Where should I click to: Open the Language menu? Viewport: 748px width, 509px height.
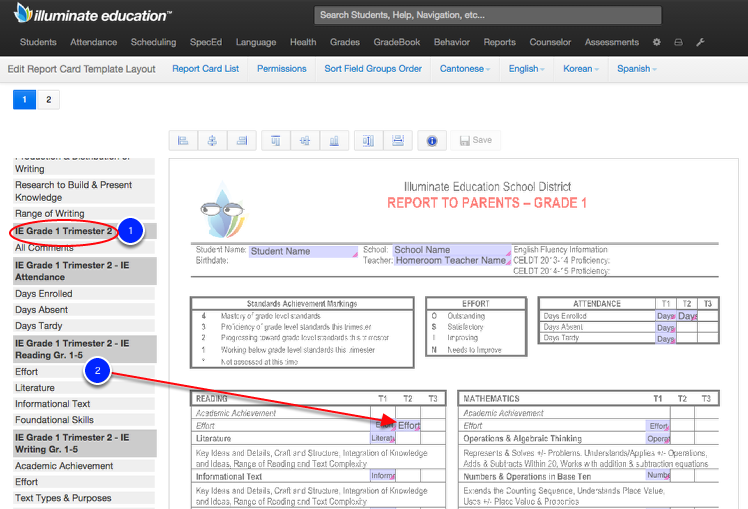[256, 42]
